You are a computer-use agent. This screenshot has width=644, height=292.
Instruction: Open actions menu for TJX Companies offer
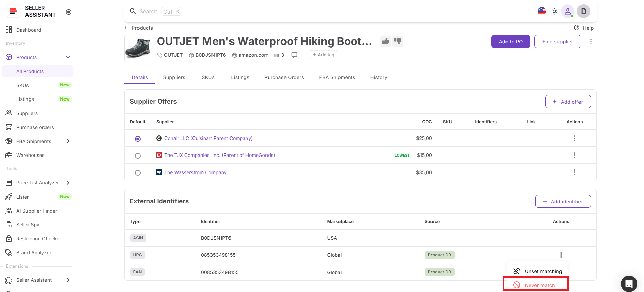(574, 155)
